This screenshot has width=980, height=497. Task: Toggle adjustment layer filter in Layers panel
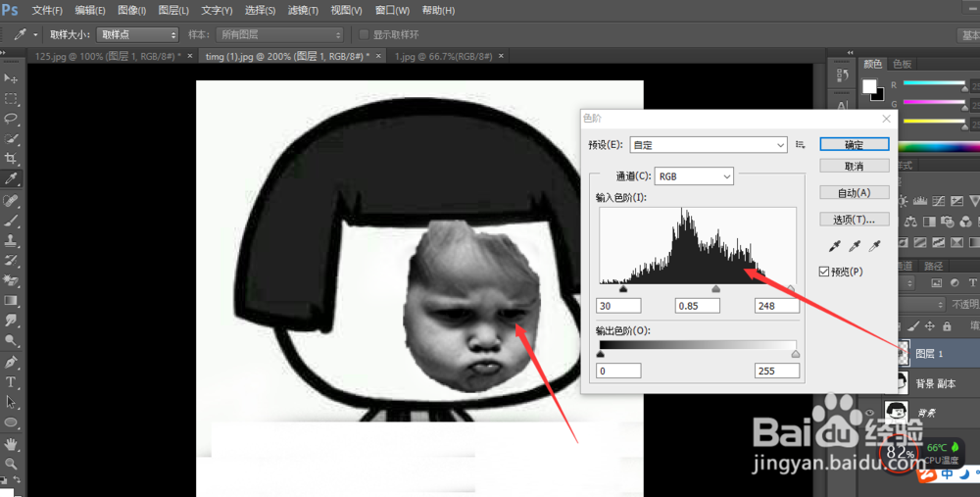point(955,283)
